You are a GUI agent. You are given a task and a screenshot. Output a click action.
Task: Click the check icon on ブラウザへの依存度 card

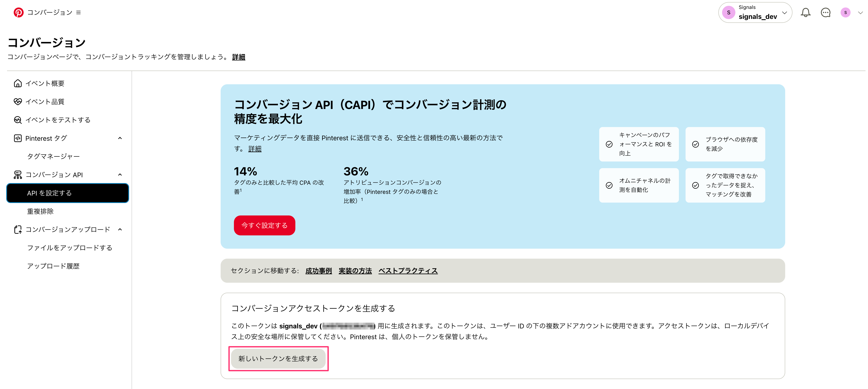(x=696, y=144)
